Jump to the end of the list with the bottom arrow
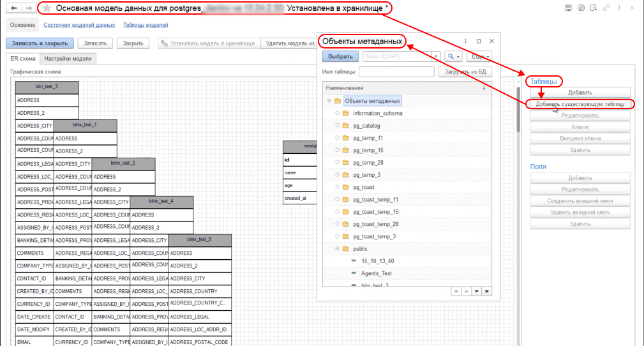 click(x=487, y=291)
